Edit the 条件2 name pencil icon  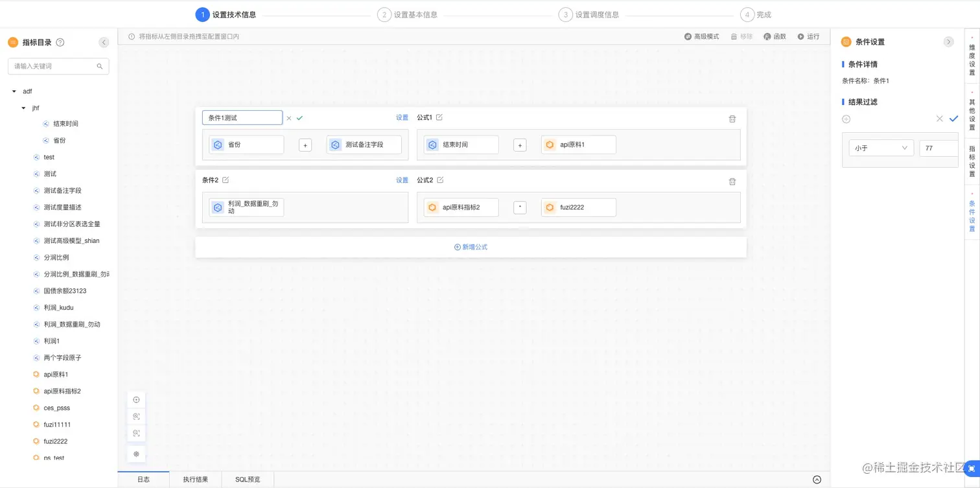point(226,180)
